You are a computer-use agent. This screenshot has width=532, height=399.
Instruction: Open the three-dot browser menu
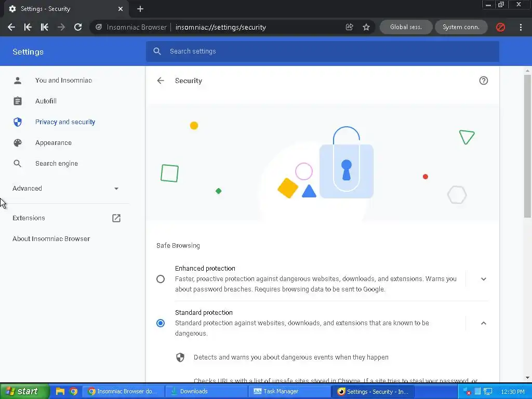(521, 27)
